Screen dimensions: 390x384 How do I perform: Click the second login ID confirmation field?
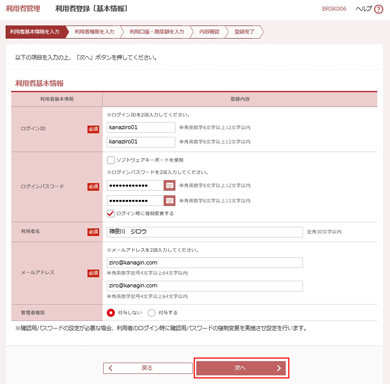(141, 142)
